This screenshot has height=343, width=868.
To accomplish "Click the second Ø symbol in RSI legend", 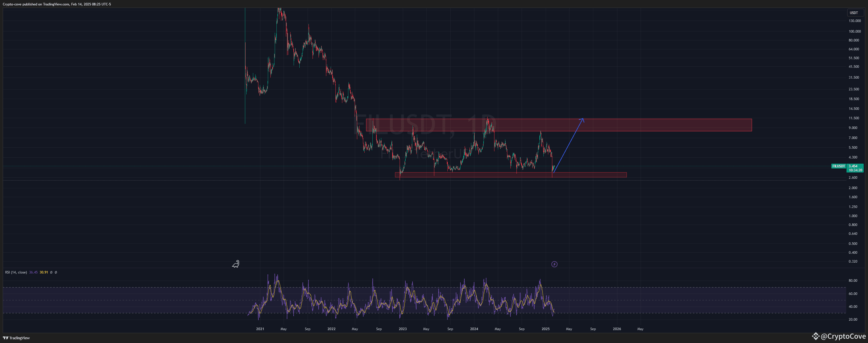I will coord(56,272).
